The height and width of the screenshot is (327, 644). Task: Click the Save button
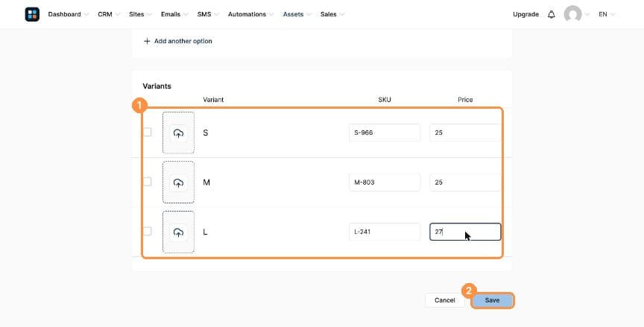tap(492, 300)
